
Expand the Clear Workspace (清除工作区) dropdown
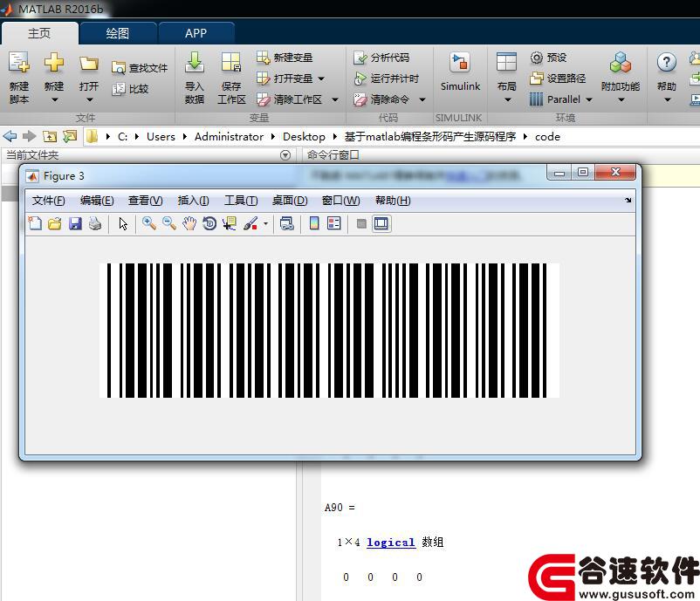(335, 99)
